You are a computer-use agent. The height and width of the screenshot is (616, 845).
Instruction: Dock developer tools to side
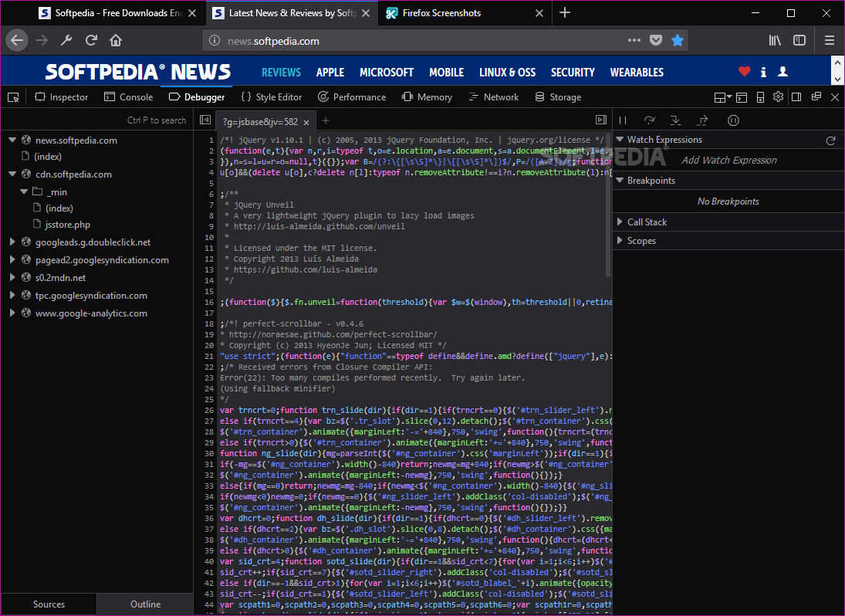[x=796, y=97]
